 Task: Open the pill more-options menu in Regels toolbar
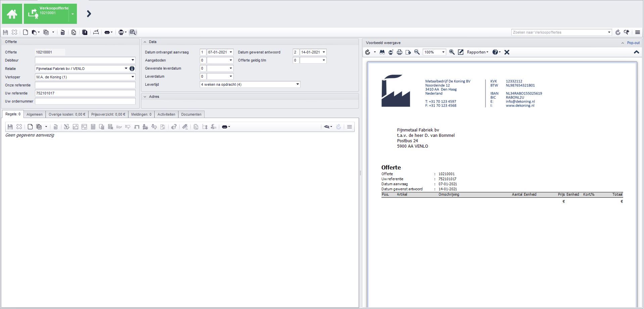click(226, 127)
